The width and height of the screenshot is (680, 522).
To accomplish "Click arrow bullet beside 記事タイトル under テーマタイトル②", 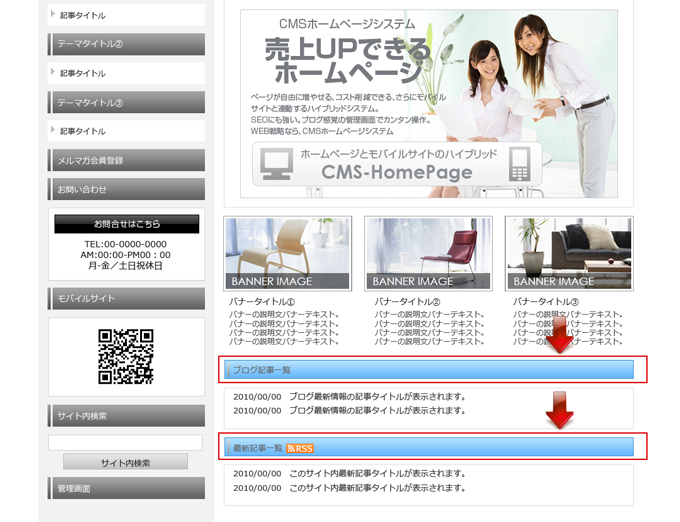I will tap(53, 73).
